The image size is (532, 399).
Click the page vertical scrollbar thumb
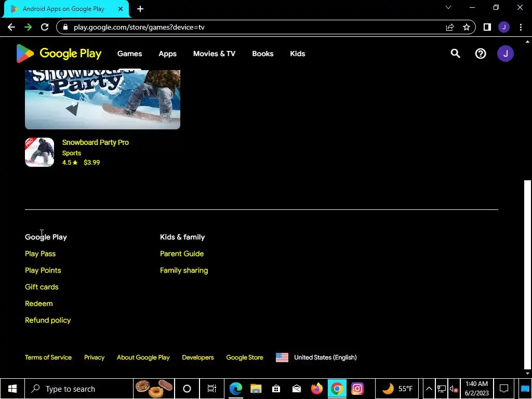527,274
